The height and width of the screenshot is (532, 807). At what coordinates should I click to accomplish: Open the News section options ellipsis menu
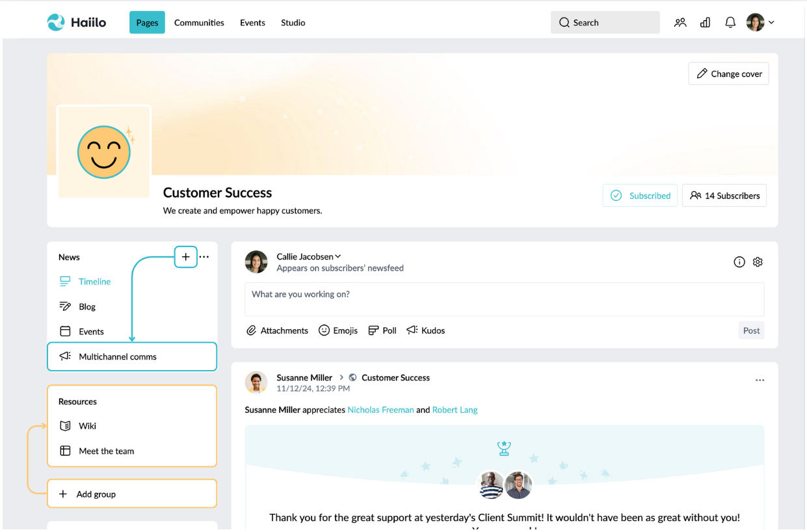[204, 257]
